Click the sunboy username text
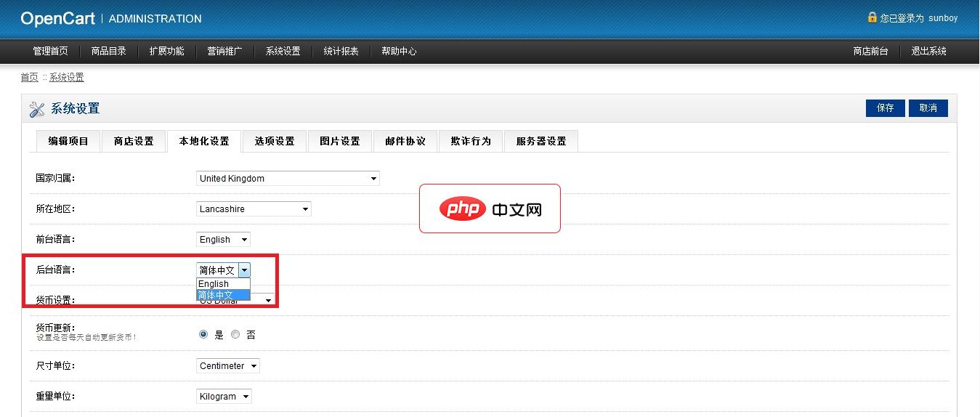The image size is (980, 417). pos(943,18)
